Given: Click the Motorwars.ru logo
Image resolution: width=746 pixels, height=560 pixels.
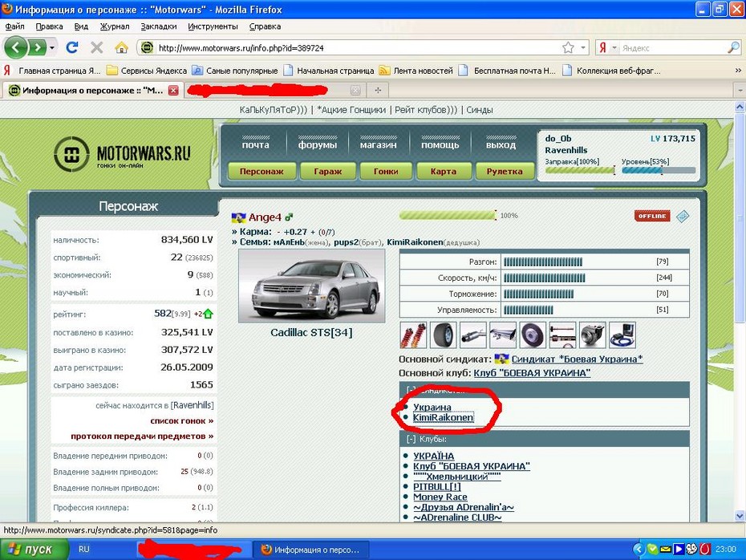Looking at the screenshot, I should [x=122, y=154].
